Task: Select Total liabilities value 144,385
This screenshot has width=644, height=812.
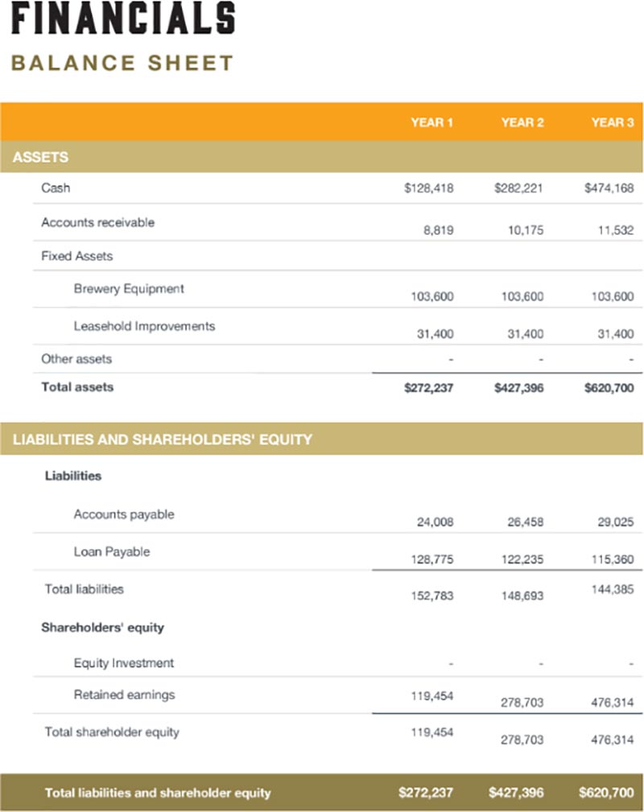Action: [x=613, y=589]
